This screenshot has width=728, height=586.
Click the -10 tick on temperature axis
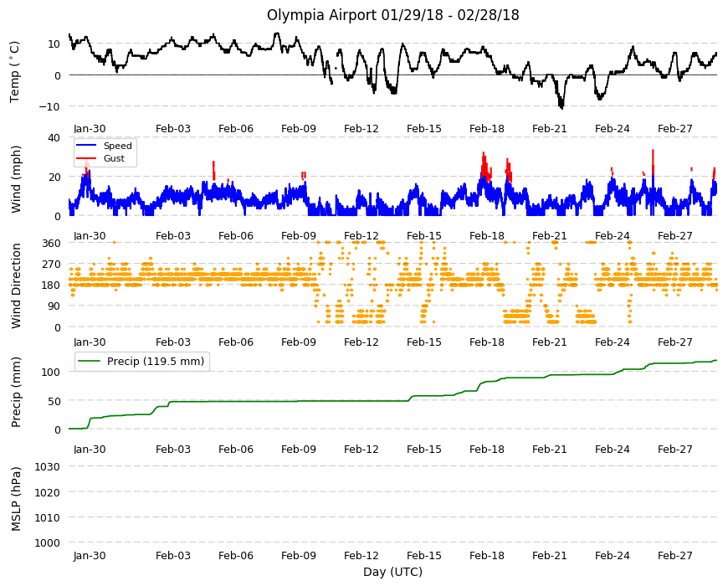(49, 107)
